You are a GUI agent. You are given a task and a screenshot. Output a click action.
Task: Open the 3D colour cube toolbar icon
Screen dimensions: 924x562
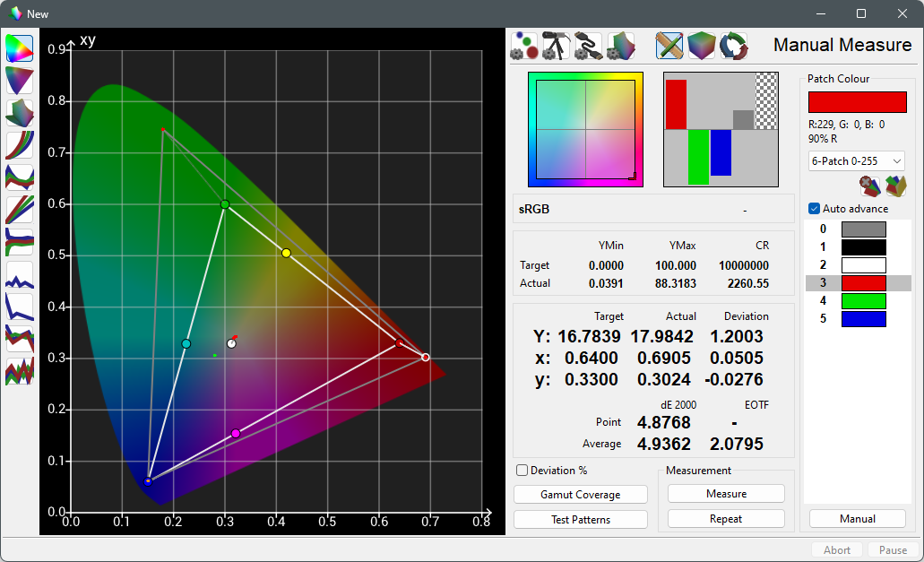pos(702,46)
